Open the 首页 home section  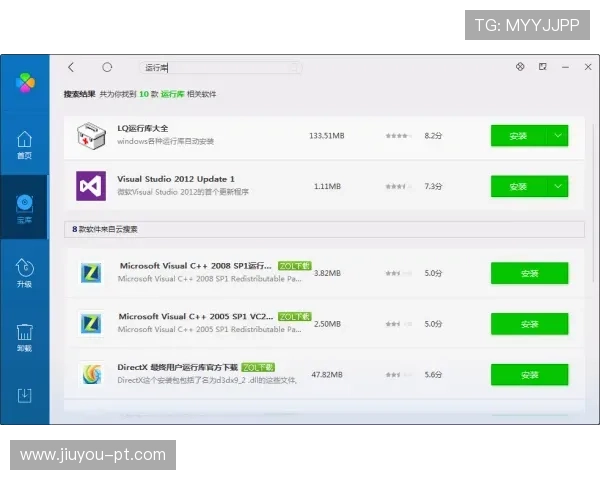(24, 144)
